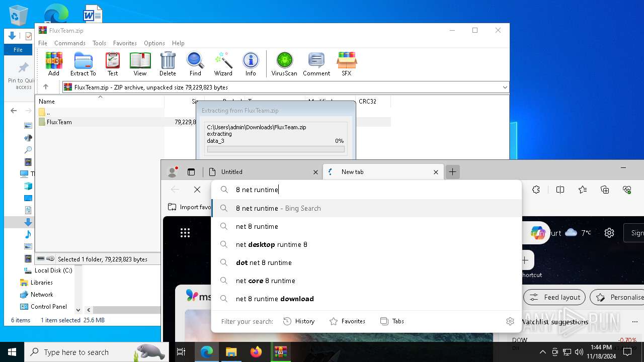Click the extraction progress bar in WinRAR dialog
The height and width of the screenshot is (362, 644).
[276, 149]
